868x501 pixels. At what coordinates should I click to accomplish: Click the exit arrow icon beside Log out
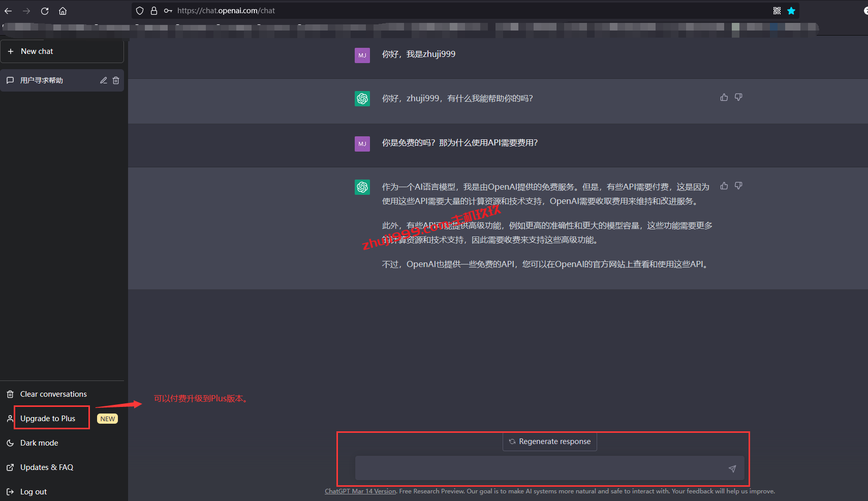(10, 492)
